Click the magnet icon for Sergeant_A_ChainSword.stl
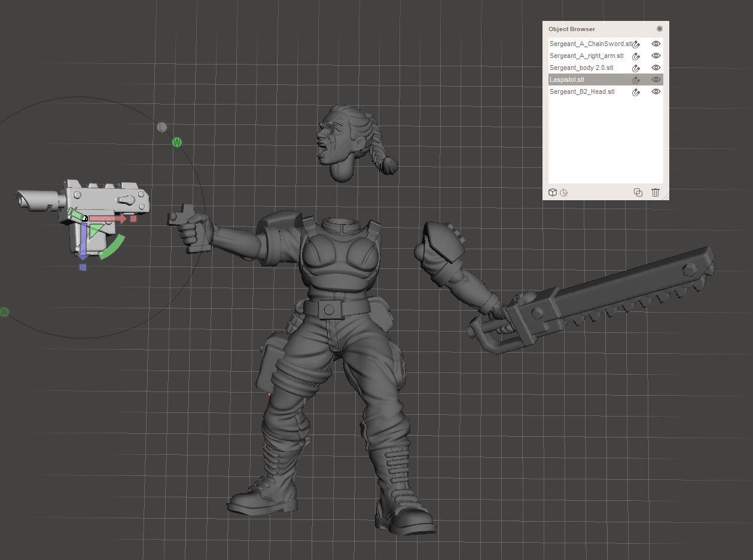The width and height of the screenshot is (753, 560). (636, 44)
